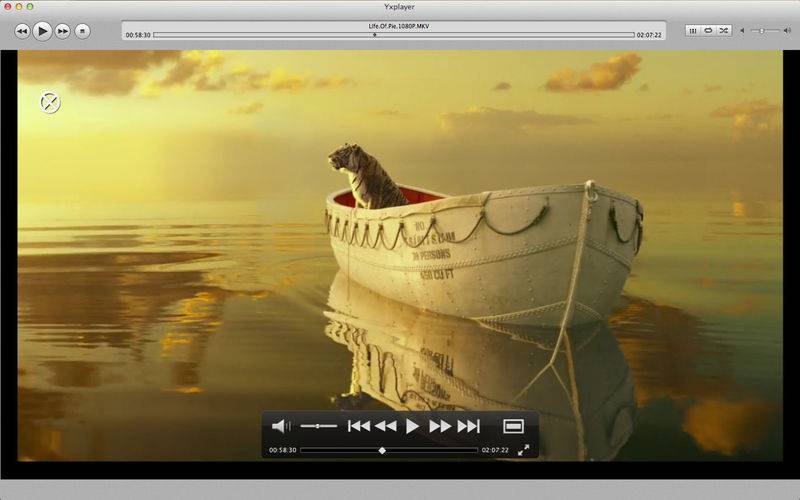Image resolution: width=800 pixels, height=500 pixels.
Task: Play the video from overlay controls
Action: 412,426
